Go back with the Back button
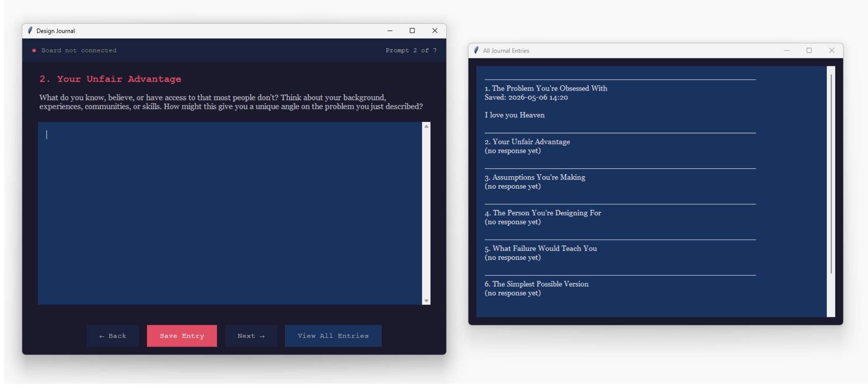 coord(112,336)
